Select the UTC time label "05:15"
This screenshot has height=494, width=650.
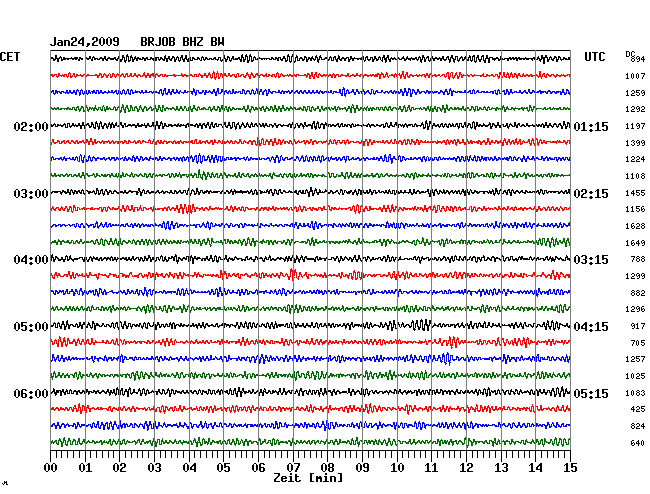pos(591,393)
